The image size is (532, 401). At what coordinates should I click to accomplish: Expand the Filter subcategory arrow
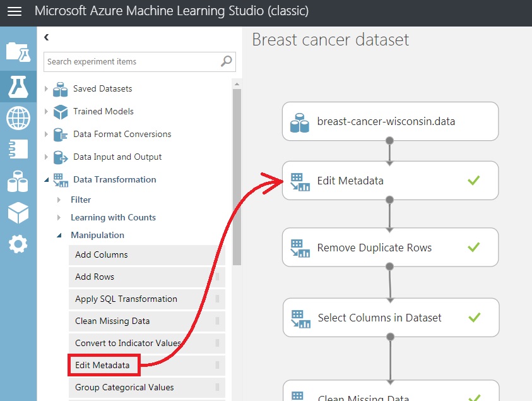[x=59, y=200]
